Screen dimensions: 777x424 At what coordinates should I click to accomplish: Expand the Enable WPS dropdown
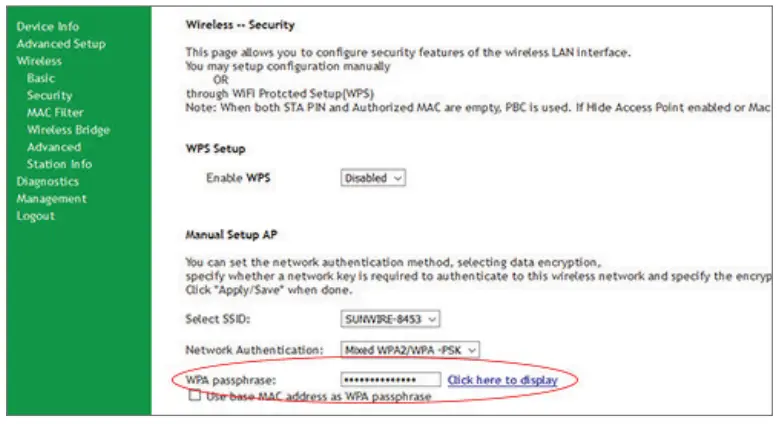tap(374, 178)
